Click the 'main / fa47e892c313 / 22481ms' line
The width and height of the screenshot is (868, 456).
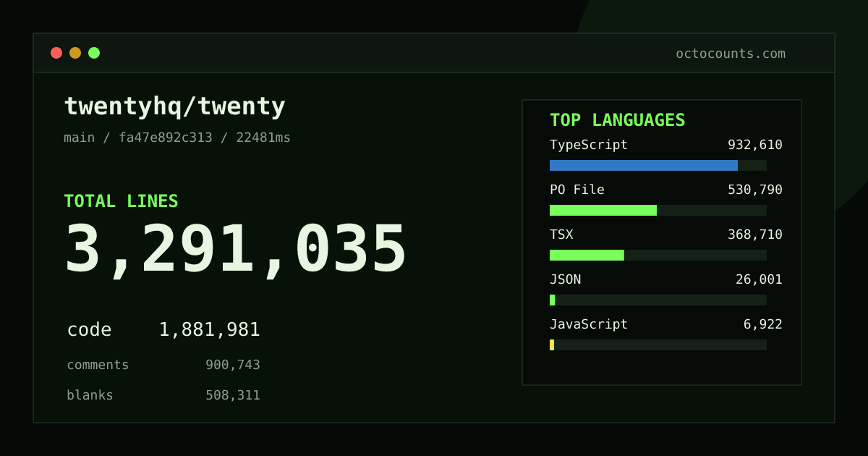pyautogui.click(x=177, y=138)
